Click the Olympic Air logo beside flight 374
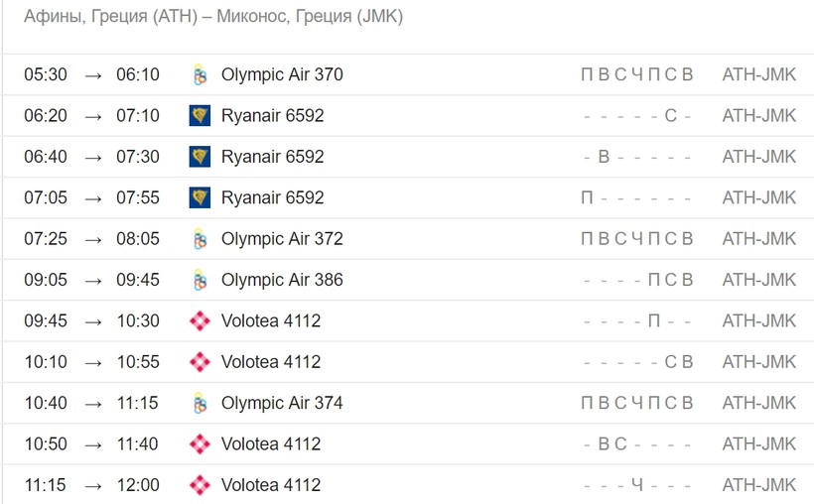Screen dimensions: 814x504 pyautogui.click(x=200, y=403)
